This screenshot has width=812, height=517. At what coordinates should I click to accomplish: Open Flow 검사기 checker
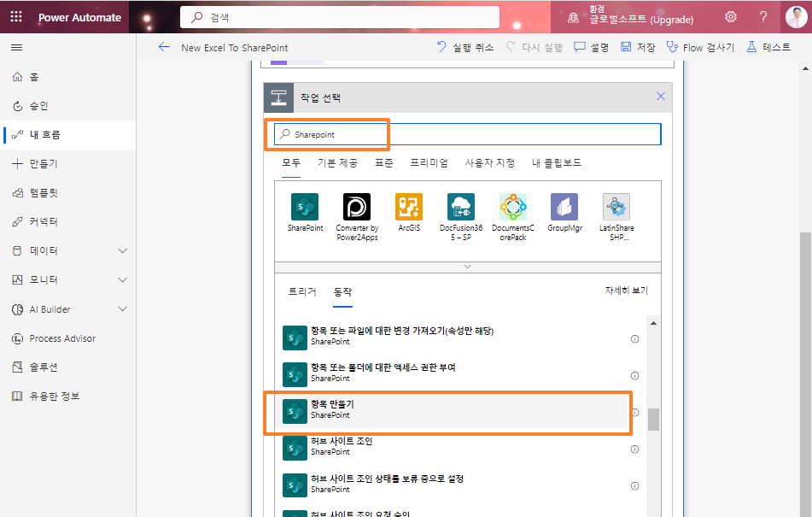point(700,47)
